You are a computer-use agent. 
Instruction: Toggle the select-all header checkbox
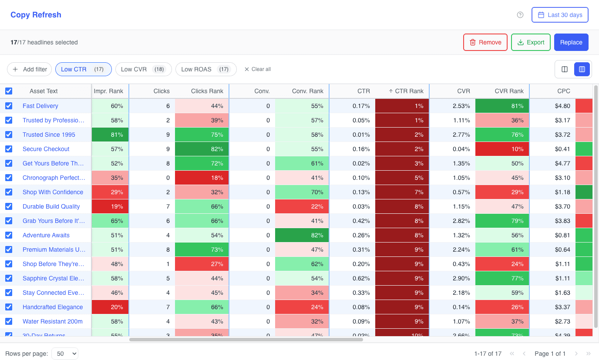[x=9, y=91]
